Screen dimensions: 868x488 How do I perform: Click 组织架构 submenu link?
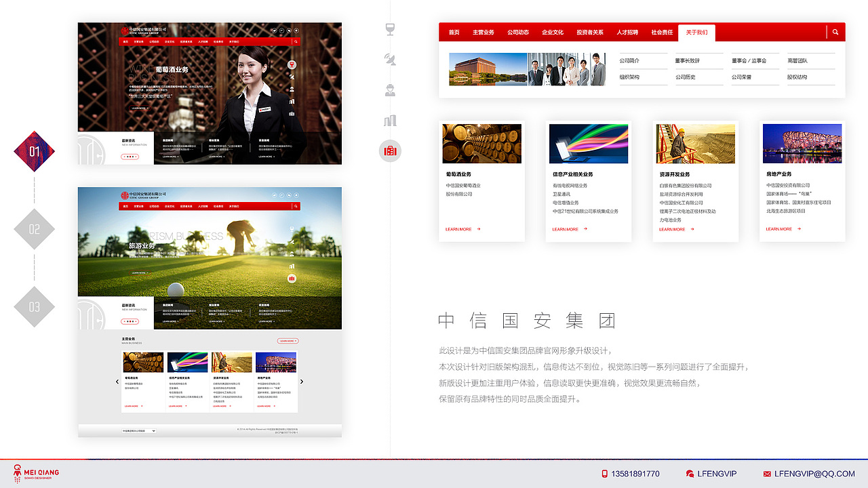[629, 77]
